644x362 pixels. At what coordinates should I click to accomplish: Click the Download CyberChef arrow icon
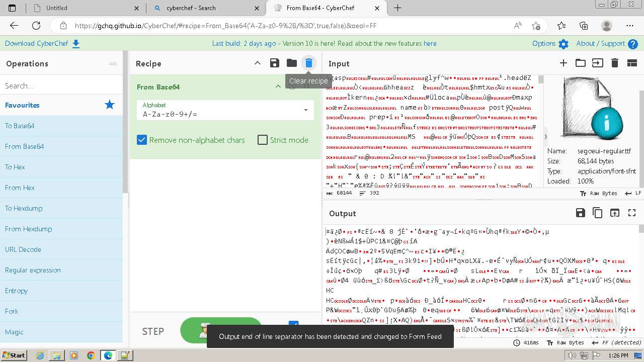pos(76,44)
